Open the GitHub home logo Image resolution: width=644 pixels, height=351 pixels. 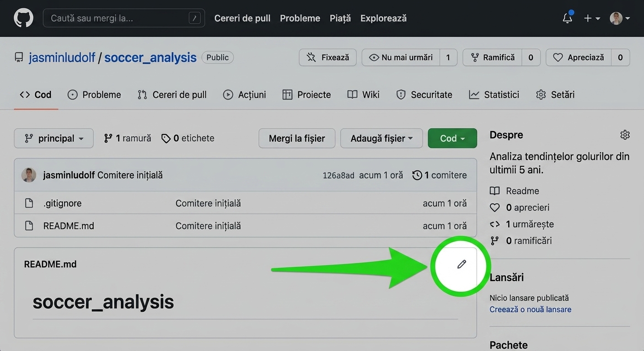coord(23,18)
